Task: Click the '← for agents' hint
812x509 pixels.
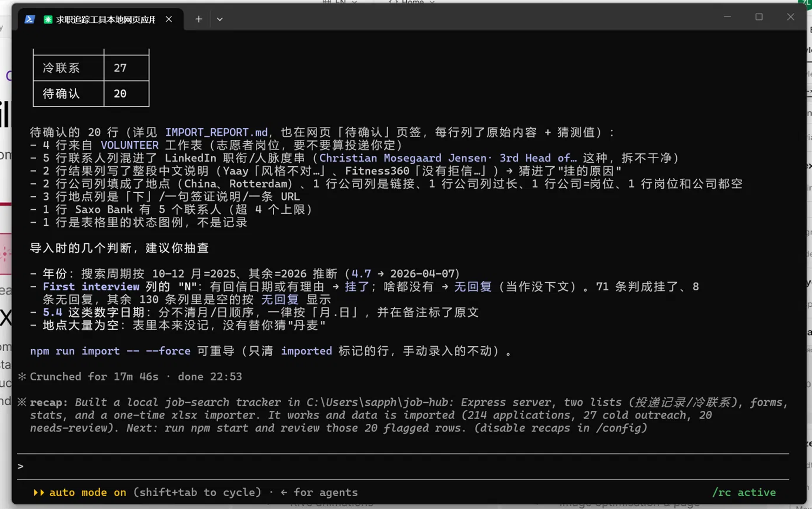Action: [319, 492]
